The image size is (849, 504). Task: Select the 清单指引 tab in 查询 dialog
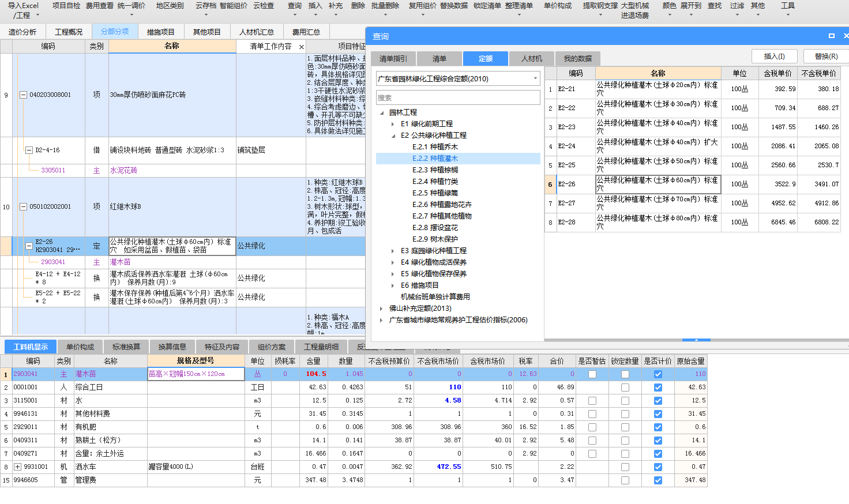coord(393,58)
